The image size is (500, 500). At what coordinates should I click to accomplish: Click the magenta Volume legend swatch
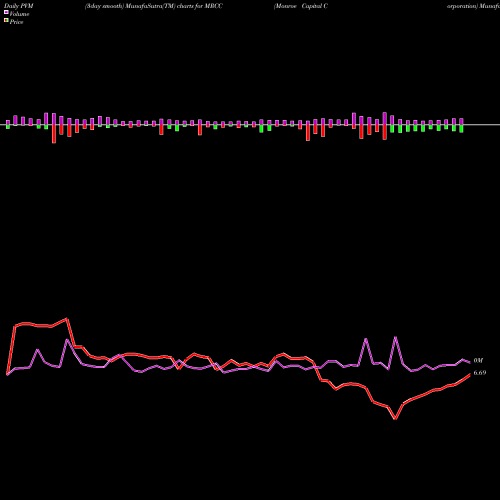click(x=6, y=12)
